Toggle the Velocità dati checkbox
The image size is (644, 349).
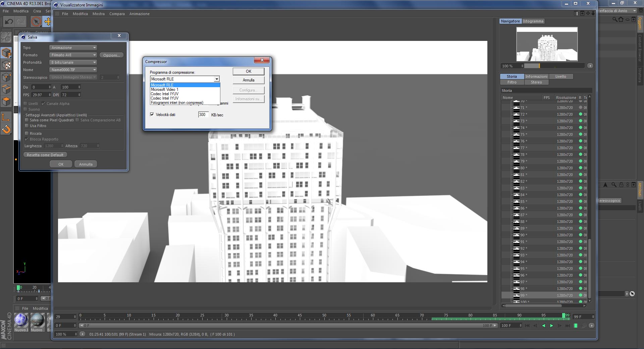tap(152, 115)
